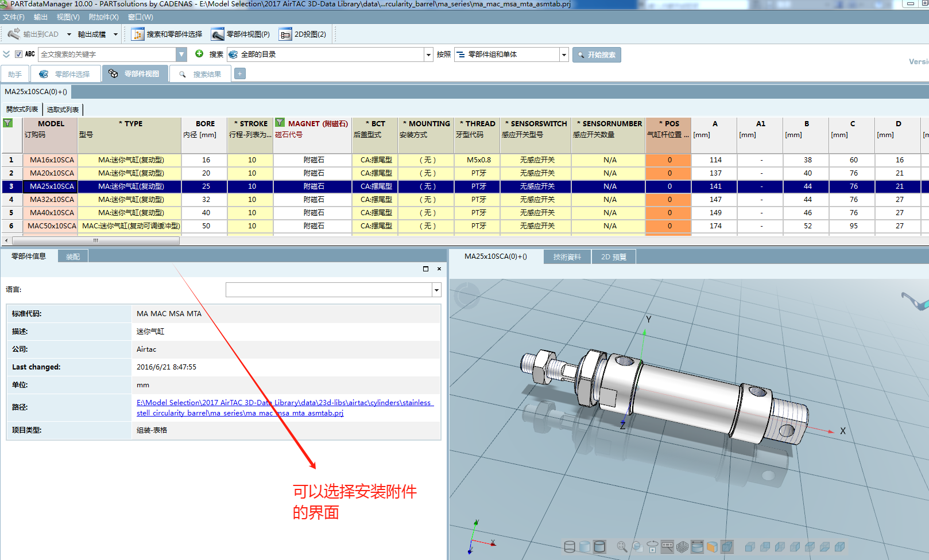
Task: Click the 开始搜索 button
Action: pyautogui.click(x=597, y=55)
